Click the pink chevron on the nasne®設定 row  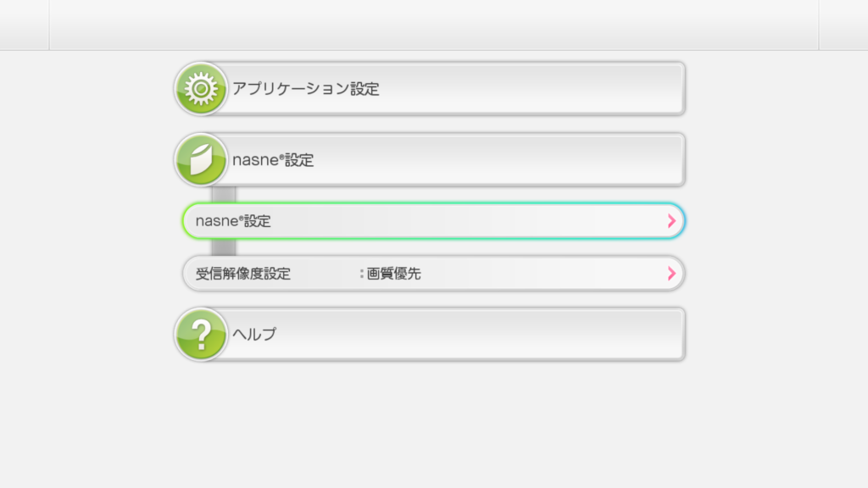coord(671,220)
